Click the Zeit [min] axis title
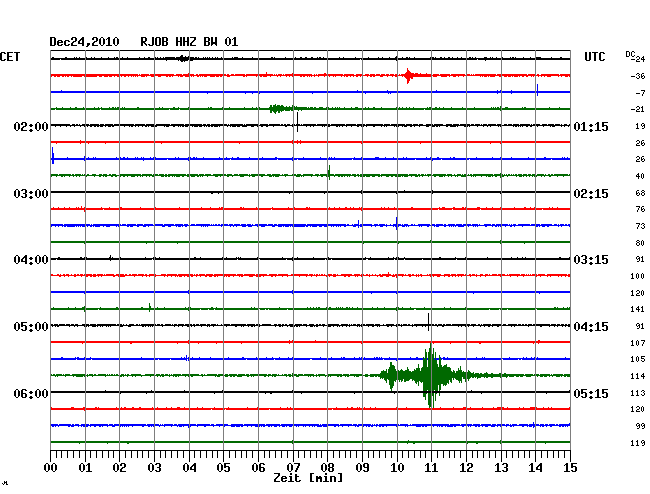650x494 pixels. pos(308,478)
